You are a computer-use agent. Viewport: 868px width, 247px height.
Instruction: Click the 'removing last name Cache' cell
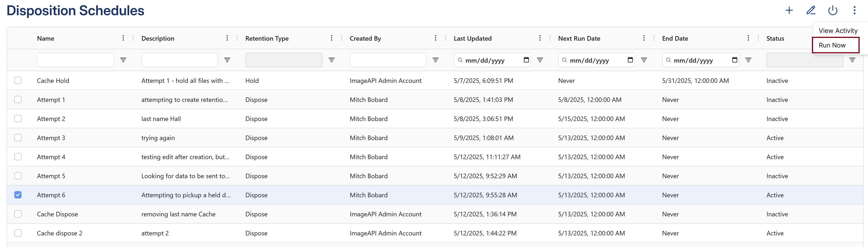coord(178,214)
